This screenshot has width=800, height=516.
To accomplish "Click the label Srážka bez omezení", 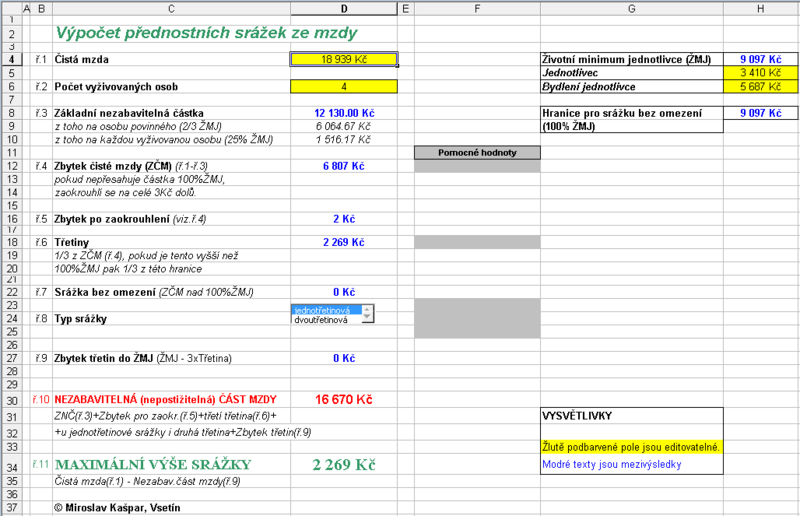I will 105,292.
